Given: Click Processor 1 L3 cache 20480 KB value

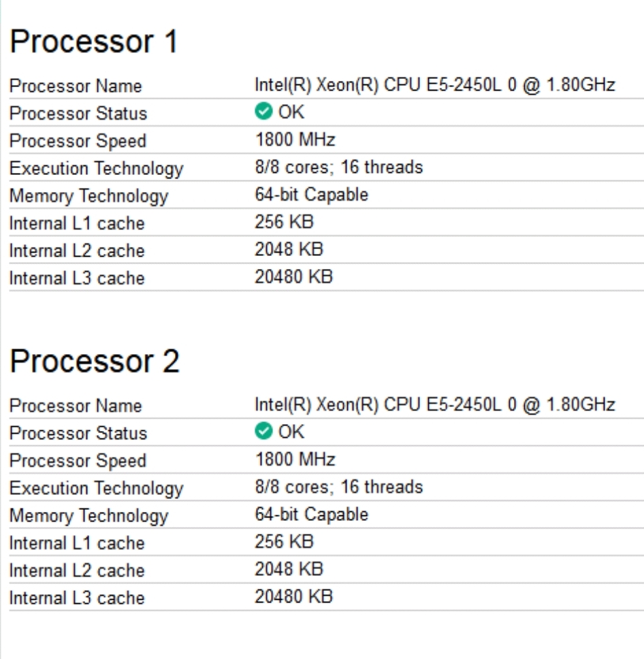Looking at the screenshot, I should (x=294, y=277).
